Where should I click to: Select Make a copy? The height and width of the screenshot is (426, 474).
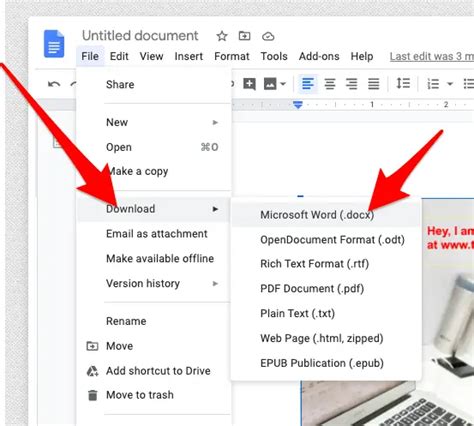tap(153, 171)
